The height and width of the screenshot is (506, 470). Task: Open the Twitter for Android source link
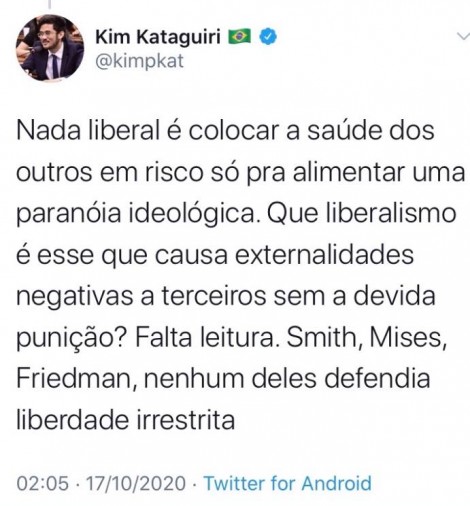[287, 483]
